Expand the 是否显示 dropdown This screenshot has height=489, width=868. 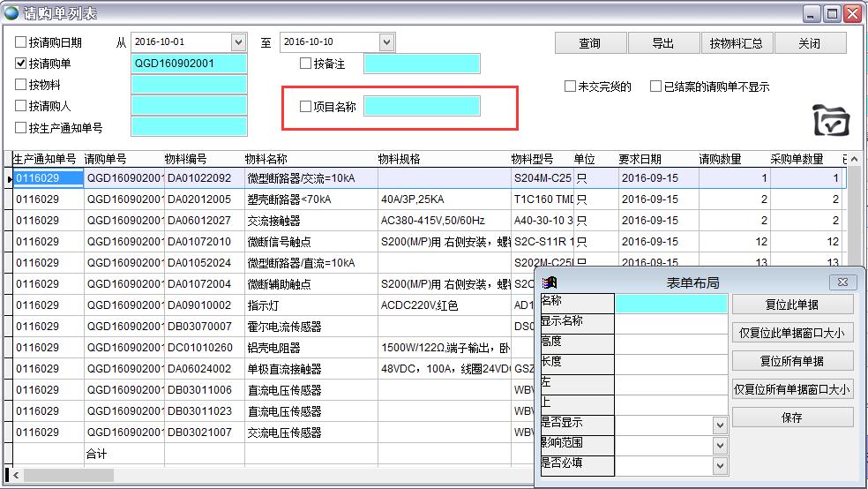tap(720, 425)
